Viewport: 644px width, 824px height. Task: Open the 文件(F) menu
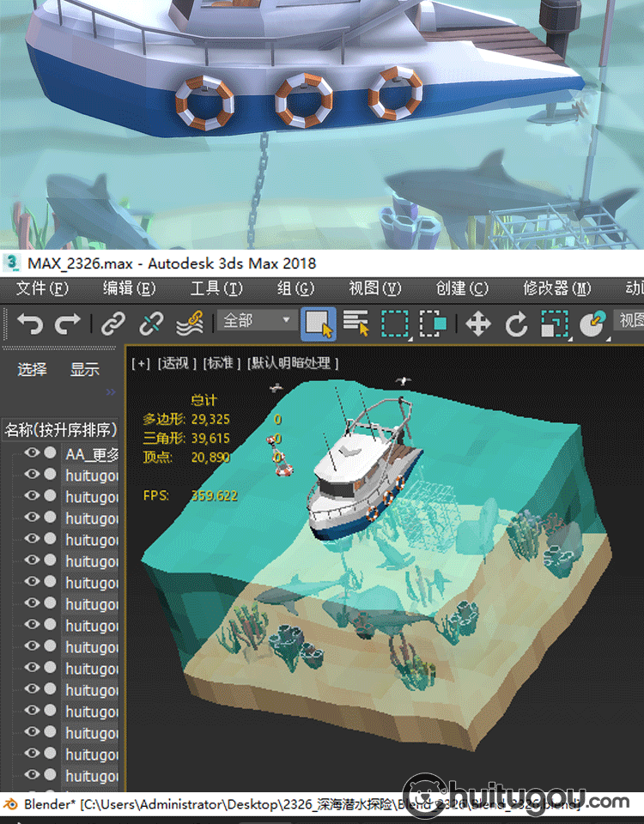click(x=43, y=288)
